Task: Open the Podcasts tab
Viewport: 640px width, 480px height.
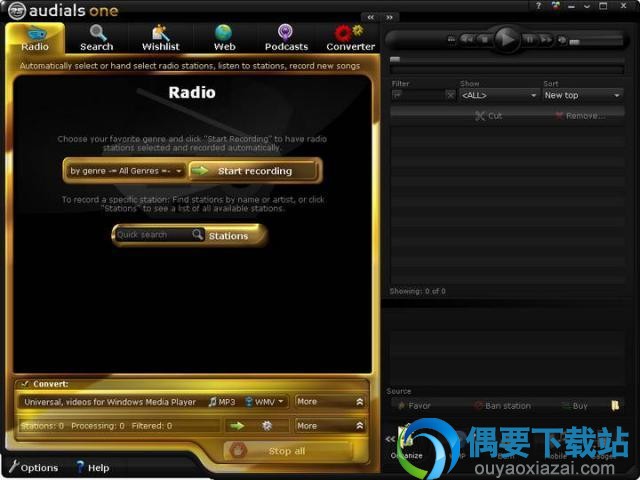Action: (x=286, y=39)
